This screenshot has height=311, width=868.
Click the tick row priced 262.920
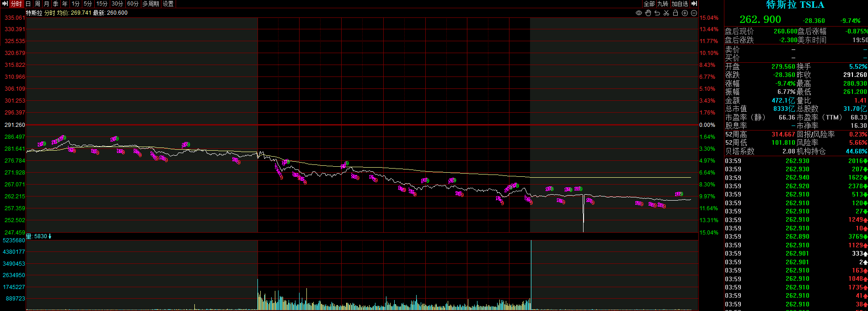click(x=796, y=186)
